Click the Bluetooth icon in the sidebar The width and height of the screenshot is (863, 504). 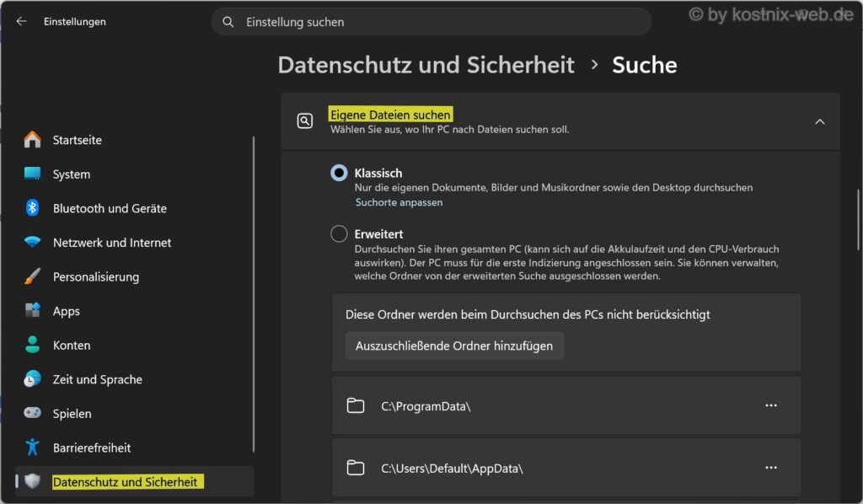[x=33, y=208]
